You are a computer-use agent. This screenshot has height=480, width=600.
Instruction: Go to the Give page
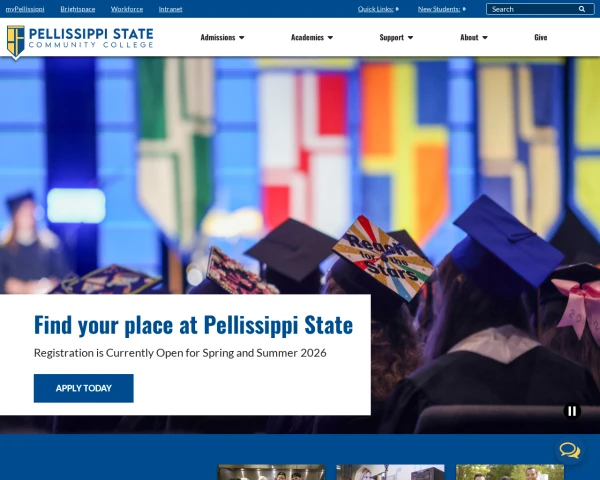click(541, 37)
